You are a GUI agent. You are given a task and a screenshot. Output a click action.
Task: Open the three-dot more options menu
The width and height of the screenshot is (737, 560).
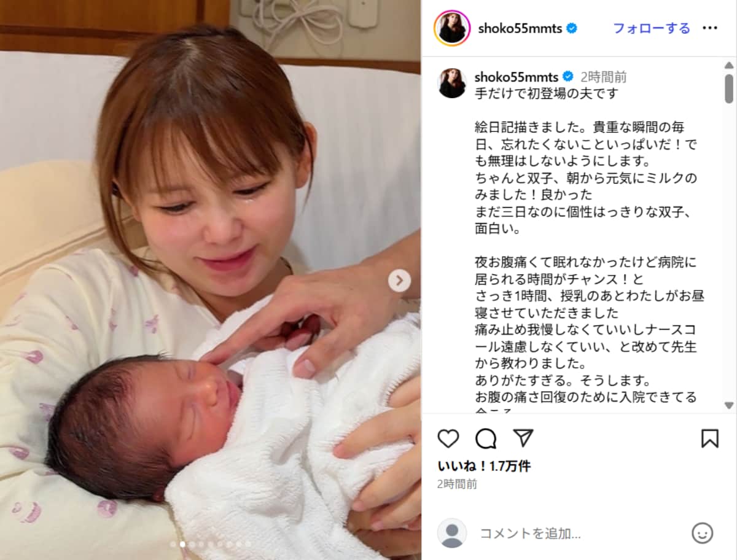pos(710,28)
